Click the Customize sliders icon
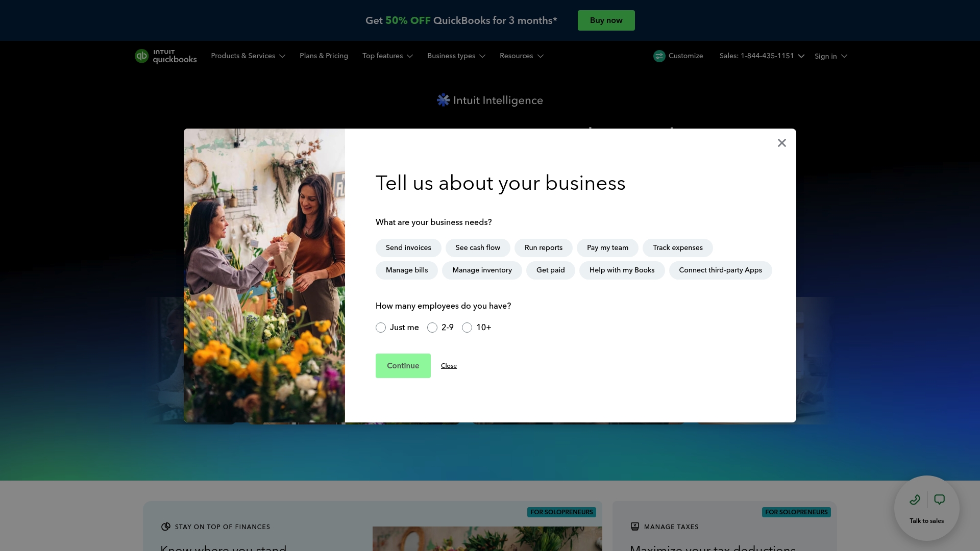This screenshot has height=551, width=980. [659, 56]
